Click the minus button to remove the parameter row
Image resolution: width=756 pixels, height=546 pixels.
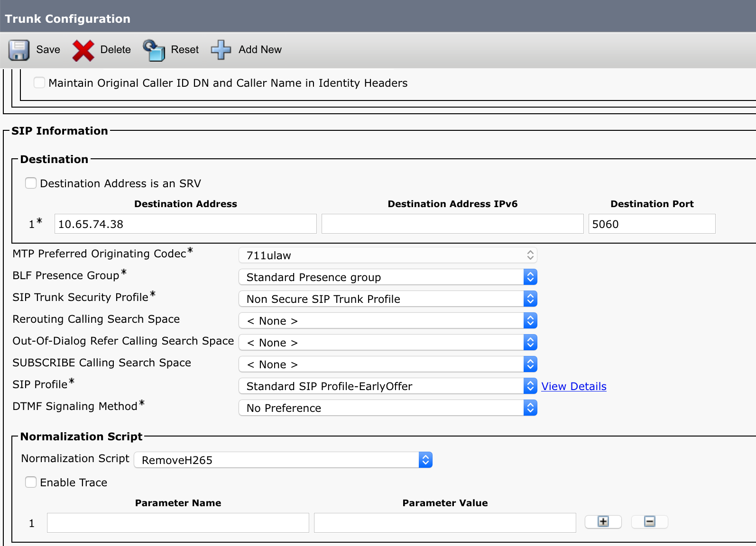coord(650,521)
